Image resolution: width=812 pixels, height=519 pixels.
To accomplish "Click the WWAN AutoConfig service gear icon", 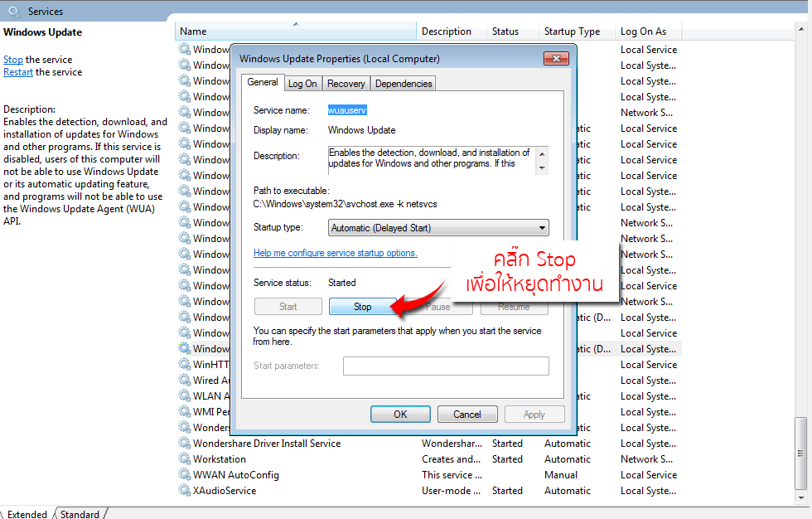I will point(184,475).
